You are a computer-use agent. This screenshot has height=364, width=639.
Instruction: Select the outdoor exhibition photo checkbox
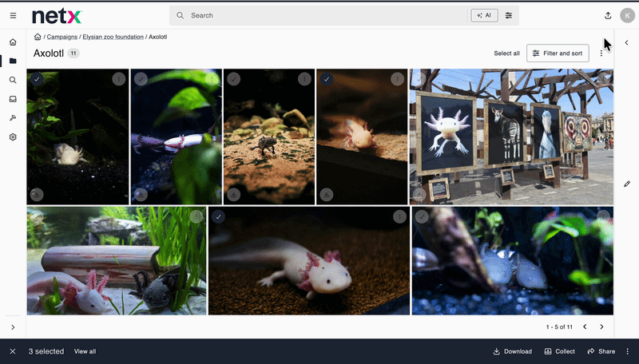click(x=420, y=79)
